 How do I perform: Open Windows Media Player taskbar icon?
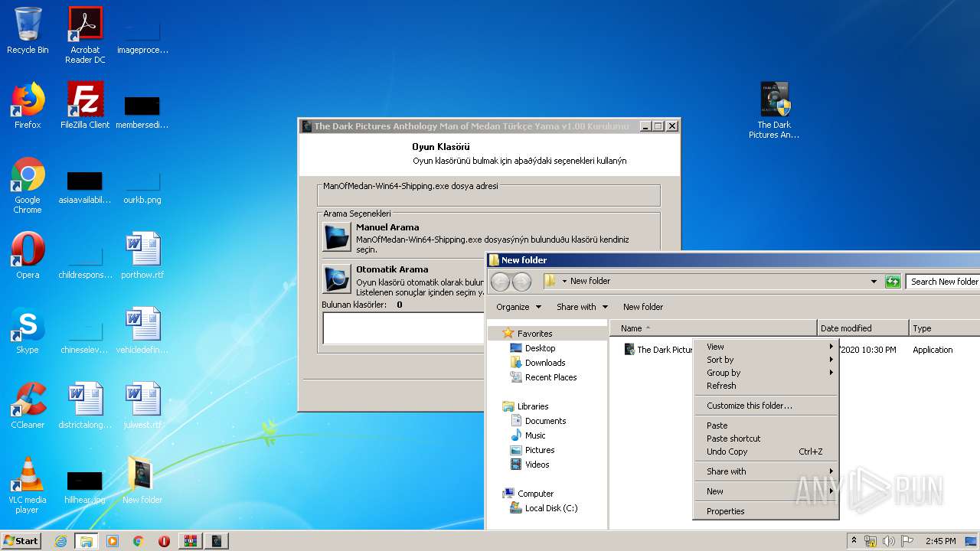113,541
